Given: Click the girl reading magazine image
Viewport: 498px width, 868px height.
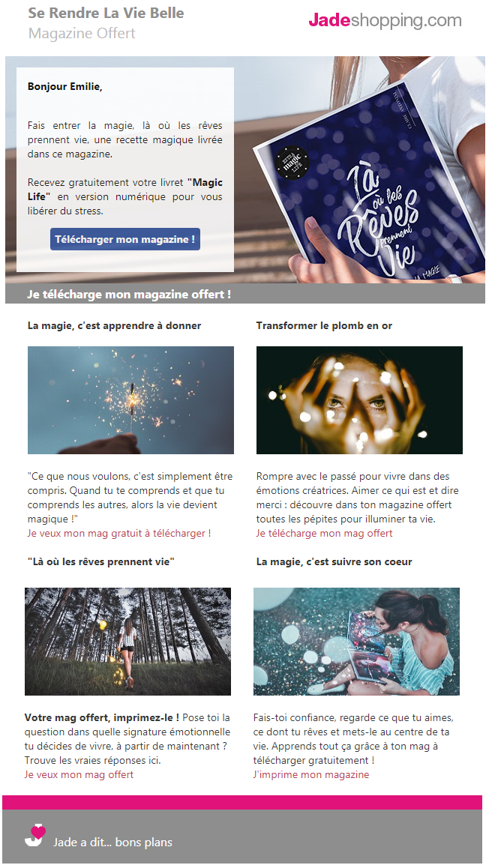Looking at the screenshot, I should (x=357, y=642).
